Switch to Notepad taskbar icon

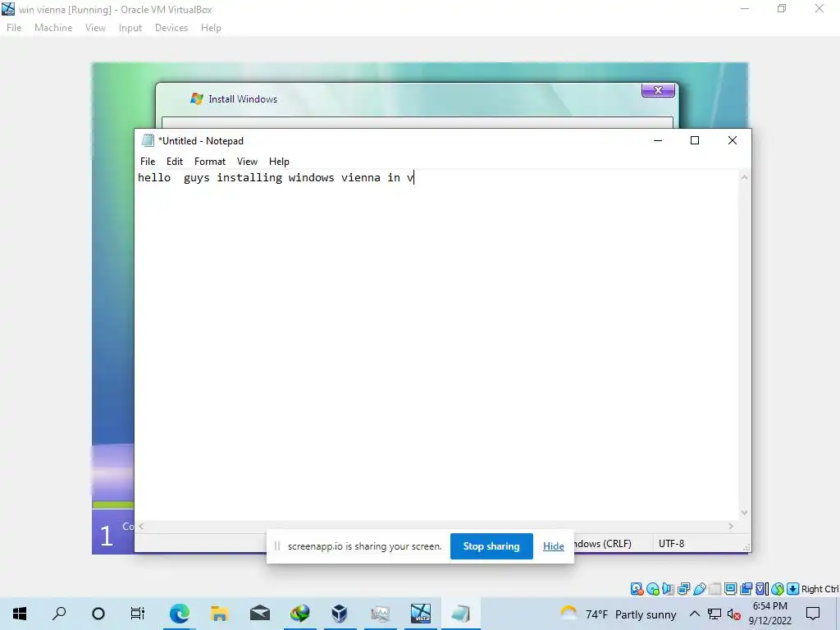[x=461, y=614]
